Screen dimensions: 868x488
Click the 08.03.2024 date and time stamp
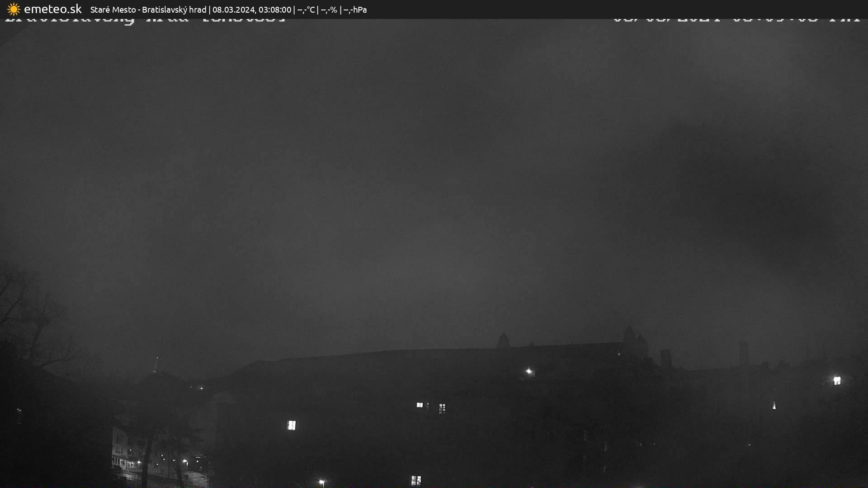click(252, 9)
